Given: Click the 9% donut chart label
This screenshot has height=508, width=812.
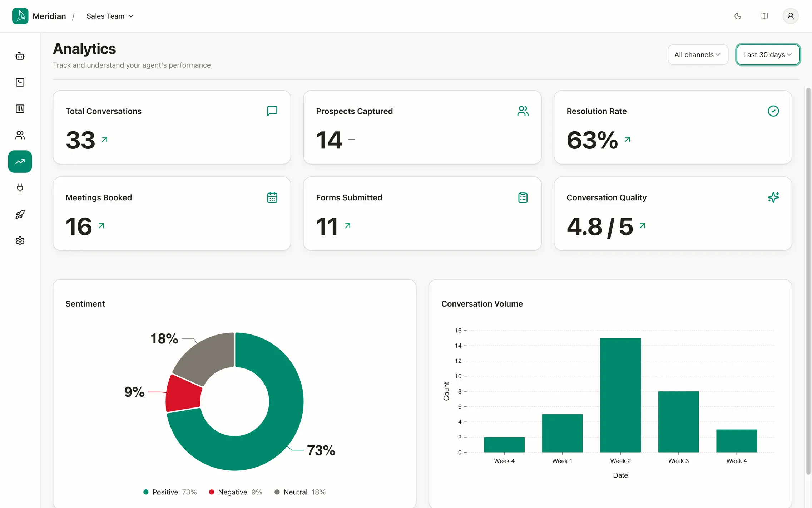Looking at the screenshot, I should (134, 392).
